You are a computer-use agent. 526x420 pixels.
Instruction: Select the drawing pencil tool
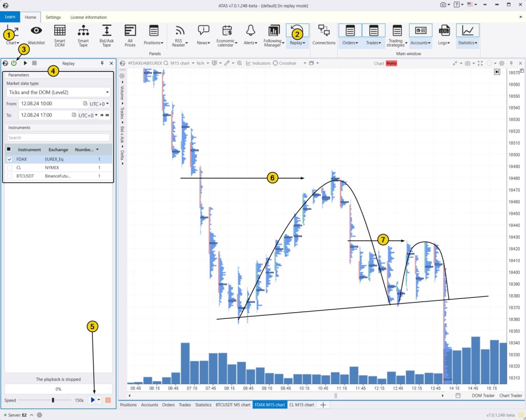227,63
